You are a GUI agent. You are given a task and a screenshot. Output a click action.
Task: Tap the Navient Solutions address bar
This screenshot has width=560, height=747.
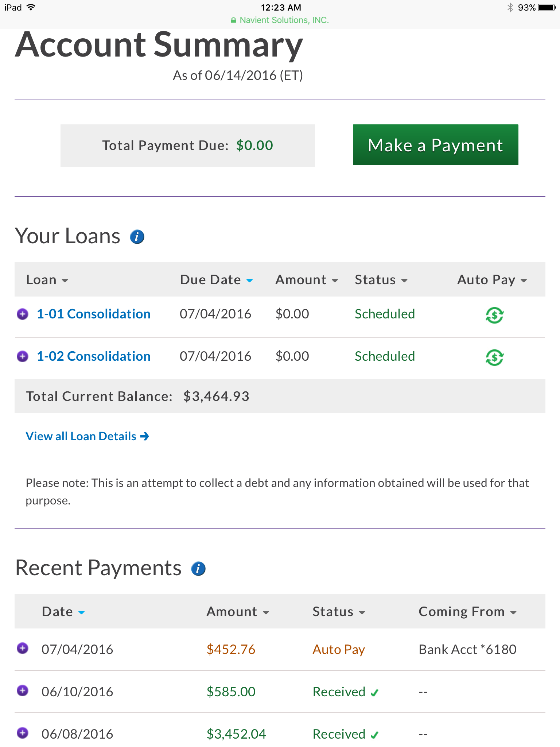click(280, 20)
